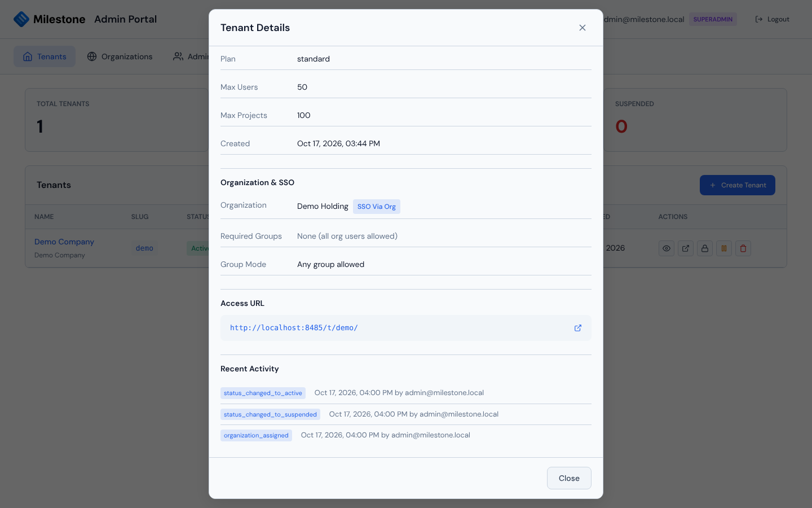Click the Logout button
The width and height of the screenshot is (812, 508).
(x=772, y=19)
